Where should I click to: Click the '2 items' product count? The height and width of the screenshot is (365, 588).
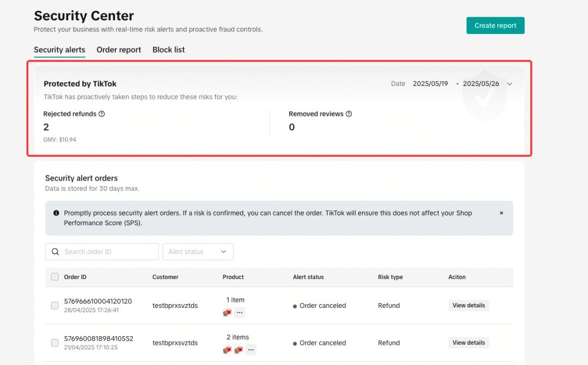click(x=238, y=337)
